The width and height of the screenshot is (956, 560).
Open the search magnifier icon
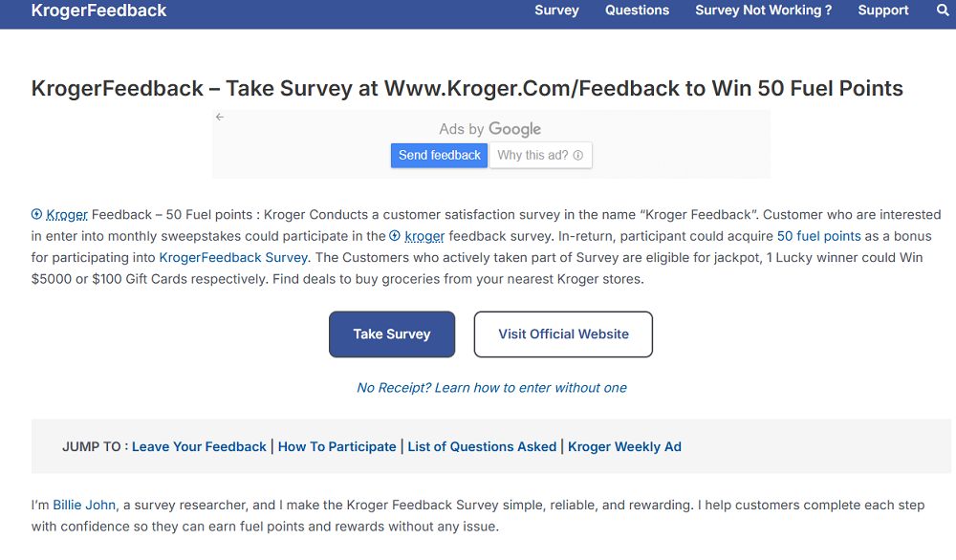coord(943,11)
